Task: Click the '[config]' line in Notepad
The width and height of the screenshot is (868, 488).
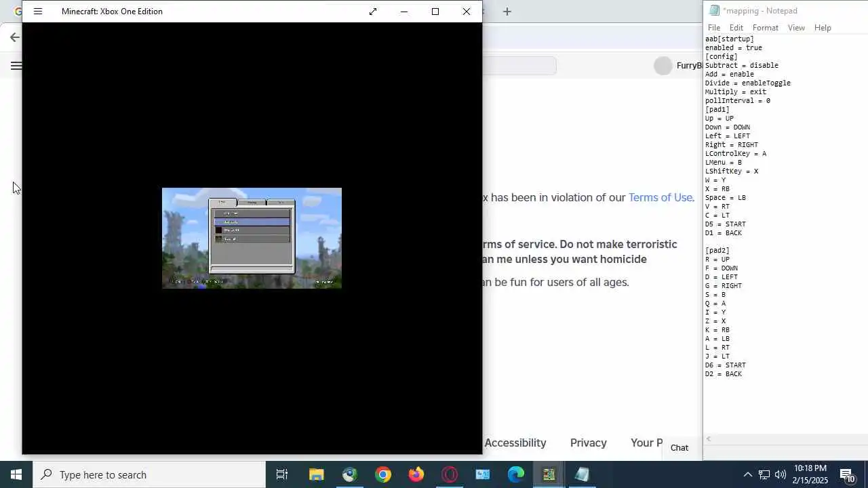Action: pyautogui.click(x=722, y=57)
